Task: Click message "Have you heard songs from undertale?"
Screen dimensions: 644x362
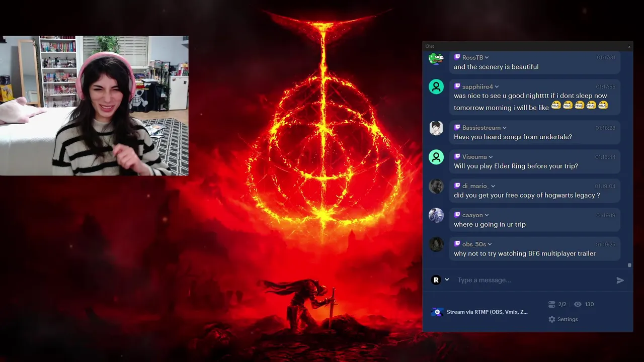Action: coord(513,137)
